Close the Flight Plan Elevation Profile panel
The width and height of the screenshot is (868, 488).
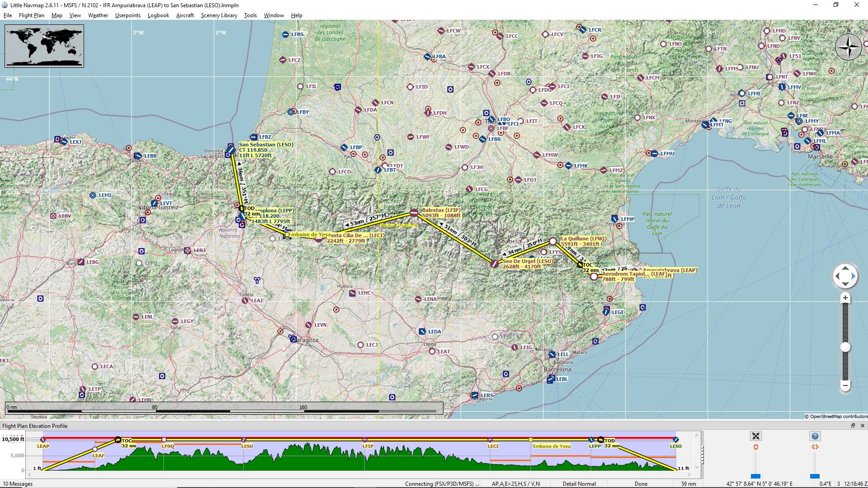pyautogui.click(x=862, y=426)
